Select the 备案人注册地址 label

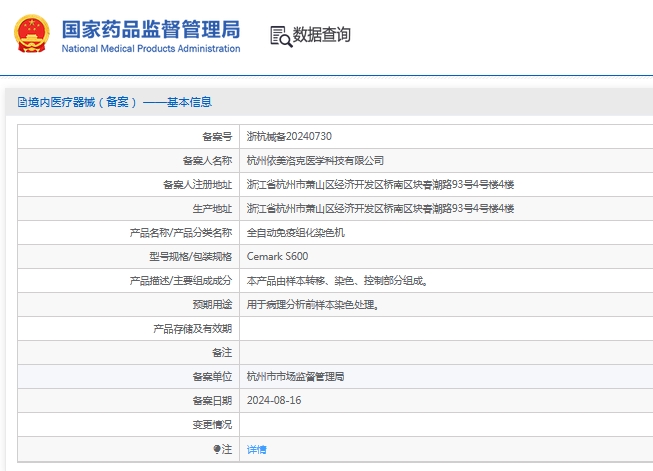pyautogui.click(x=197, y=184)
